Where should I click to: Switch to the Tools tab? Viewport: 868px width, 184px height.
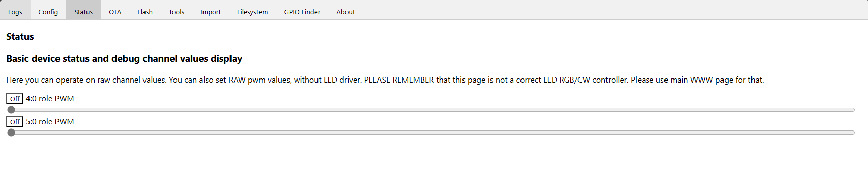tap(177, 11)
